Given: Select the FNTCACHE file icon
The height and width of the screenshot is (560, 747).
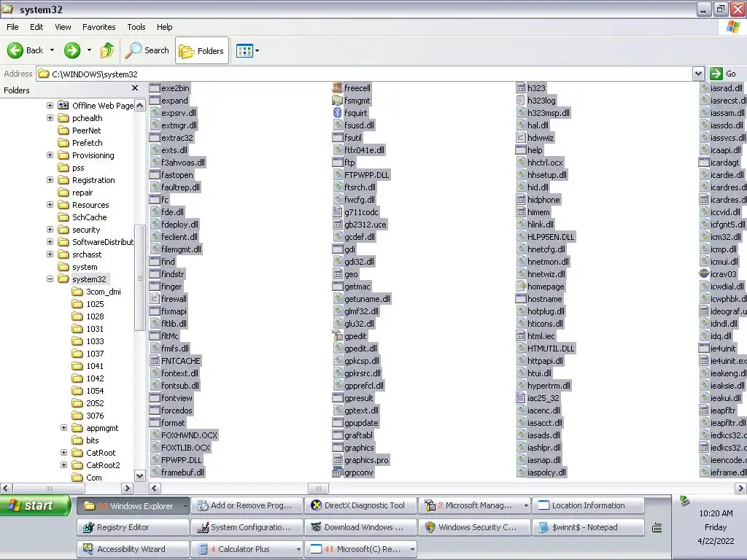Looking at the screenshot, I should 155,360.
